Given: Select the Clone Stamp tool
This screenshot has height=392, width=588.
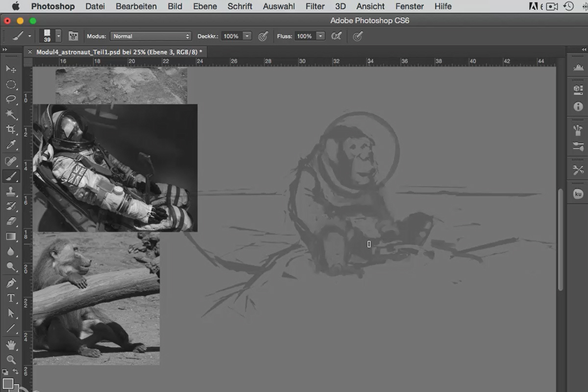Looking at the screenshot, I should (11, 191).
